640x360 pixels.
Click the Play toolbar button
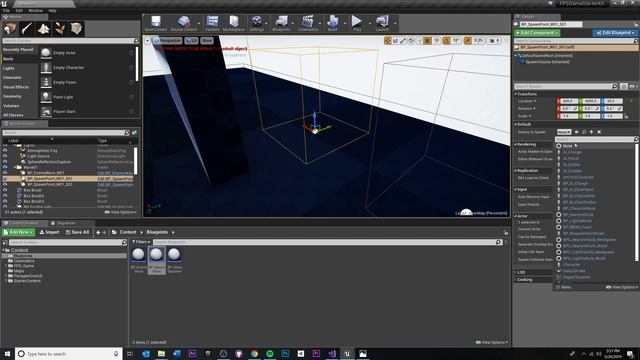357,23
